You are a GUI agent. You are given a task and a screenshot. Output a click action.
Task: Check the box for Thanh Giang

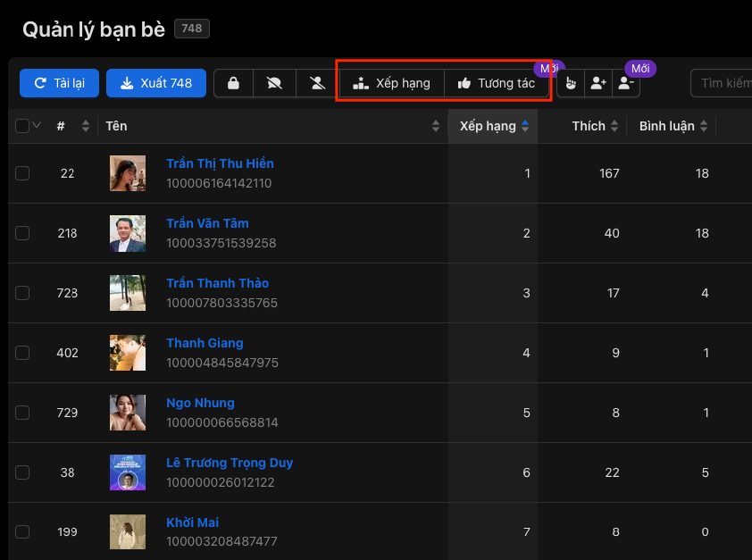pos(22,353)
